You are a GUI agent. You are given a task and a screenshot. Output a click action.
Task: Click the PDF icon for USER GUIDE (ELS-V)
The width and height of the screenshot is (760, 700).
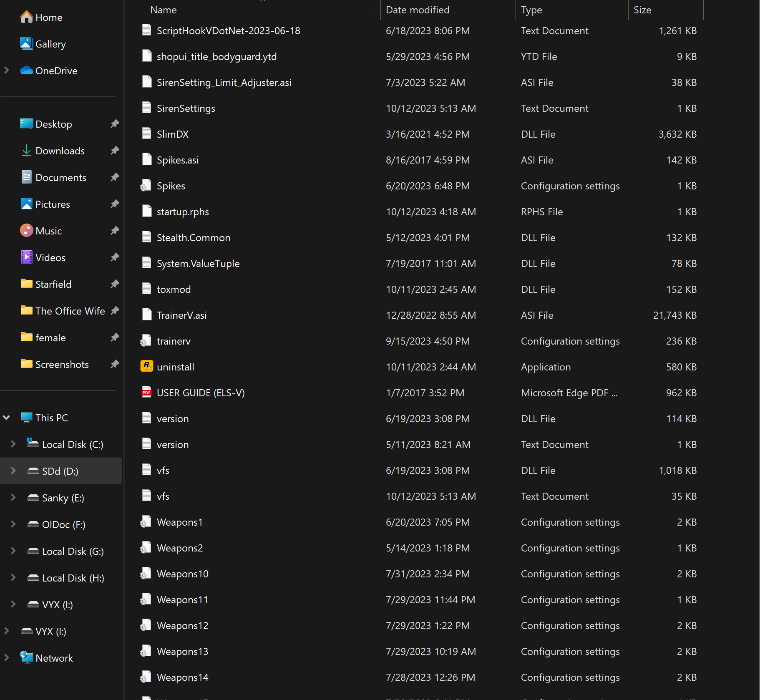146,393
